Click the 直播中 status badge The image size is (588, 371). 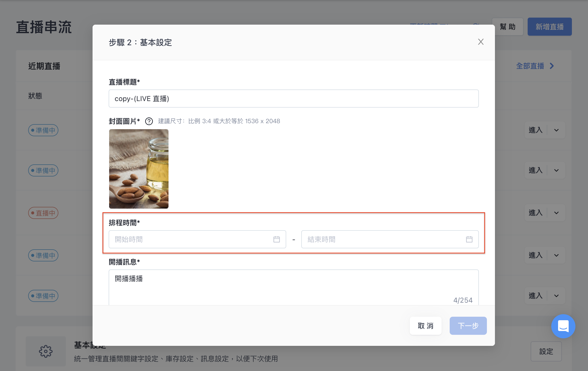pyautogui.click(x=43, y=213)
